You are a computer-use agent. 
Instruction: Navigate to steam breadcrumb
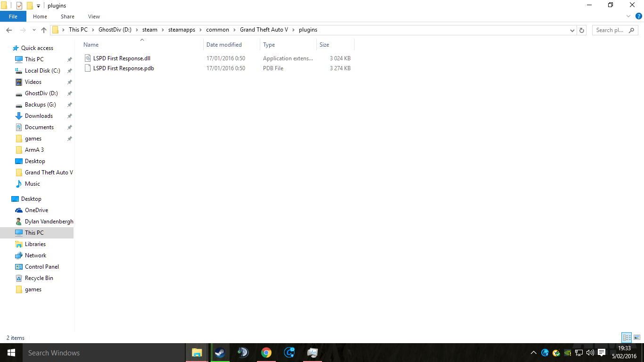pos(150,30)
